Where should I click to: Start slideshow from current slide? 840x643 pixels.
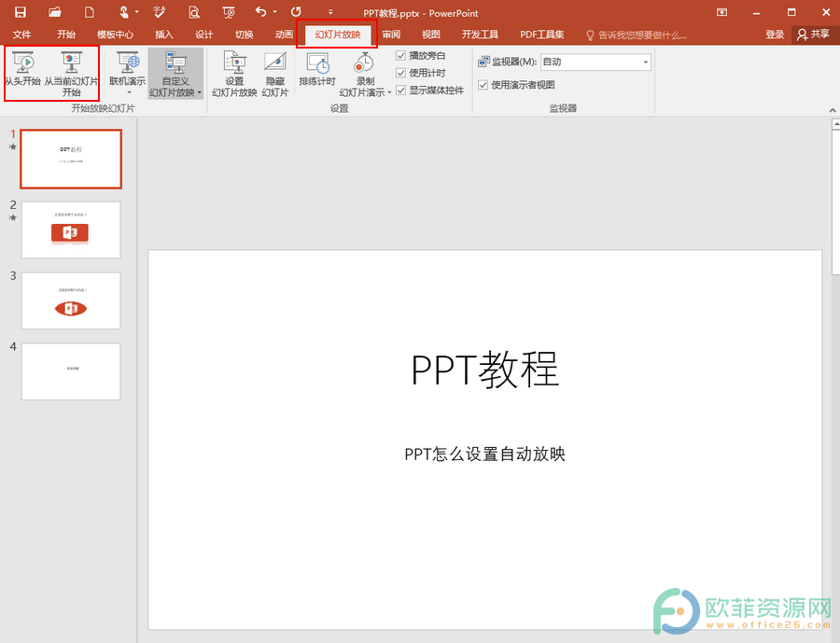click(x=71, y=74)
